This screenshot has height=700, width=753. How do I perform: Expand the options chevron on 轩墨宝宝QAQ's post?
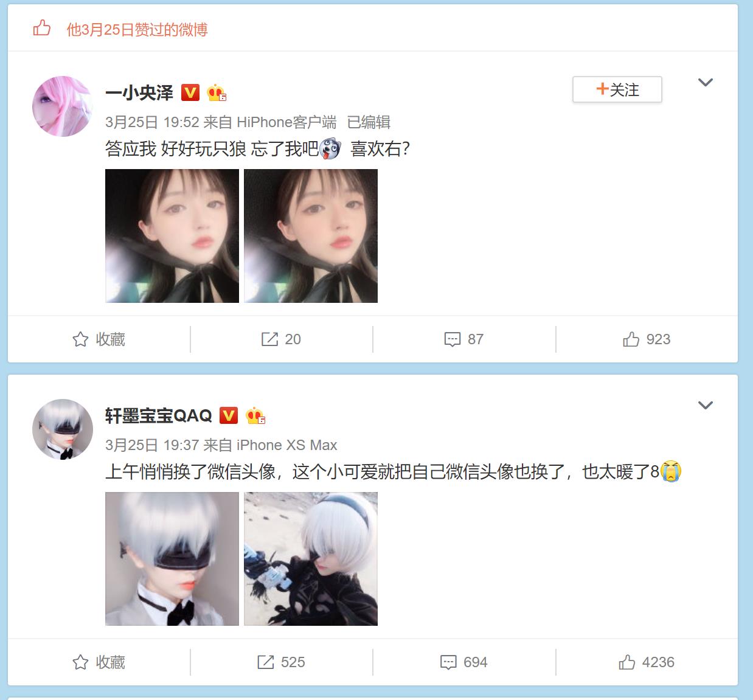pyautogui.click(x=705, y=405)
